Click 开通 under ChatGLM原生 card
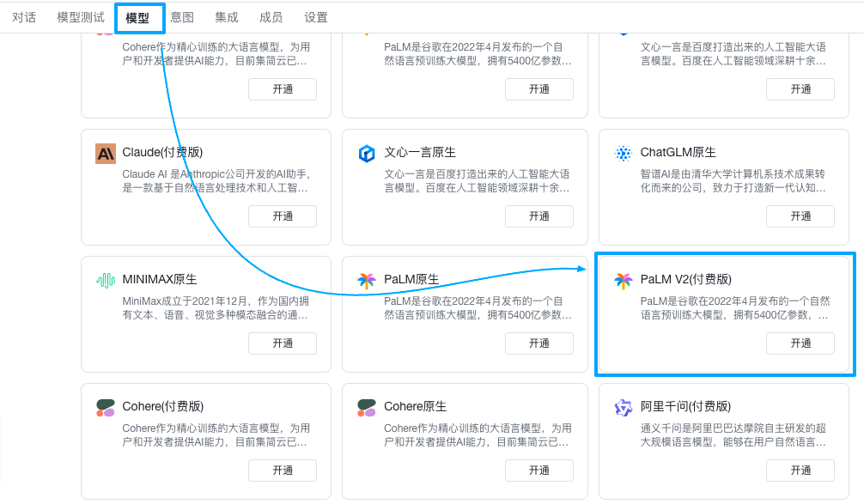 pos(800,216)
